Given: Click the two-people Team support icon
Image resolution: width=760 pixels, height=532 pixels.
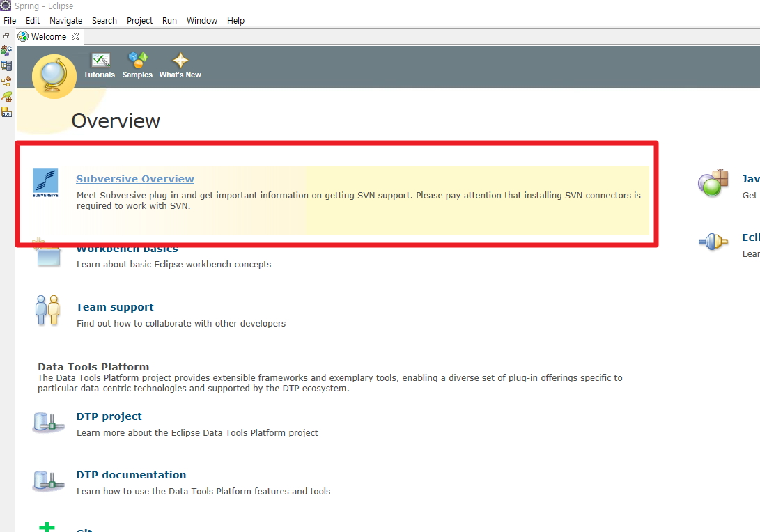Looking at the screenshot, I should pos(47,310).
